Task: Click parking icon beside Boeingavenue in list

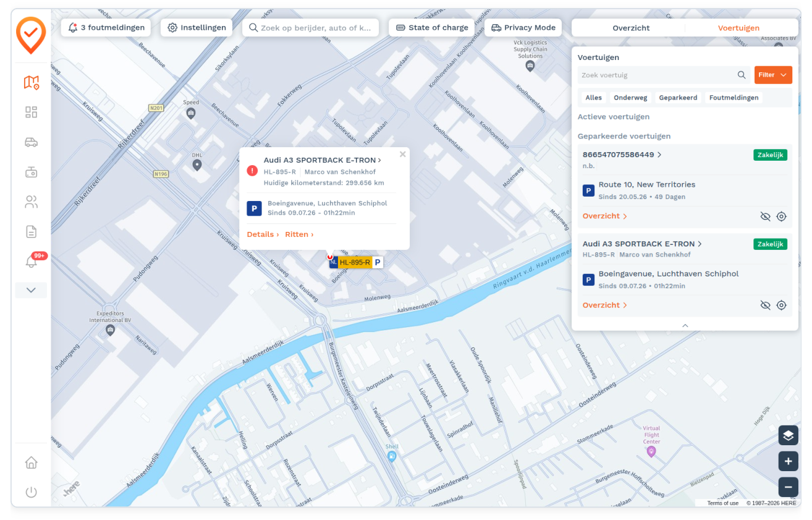Action: (588, 279)
